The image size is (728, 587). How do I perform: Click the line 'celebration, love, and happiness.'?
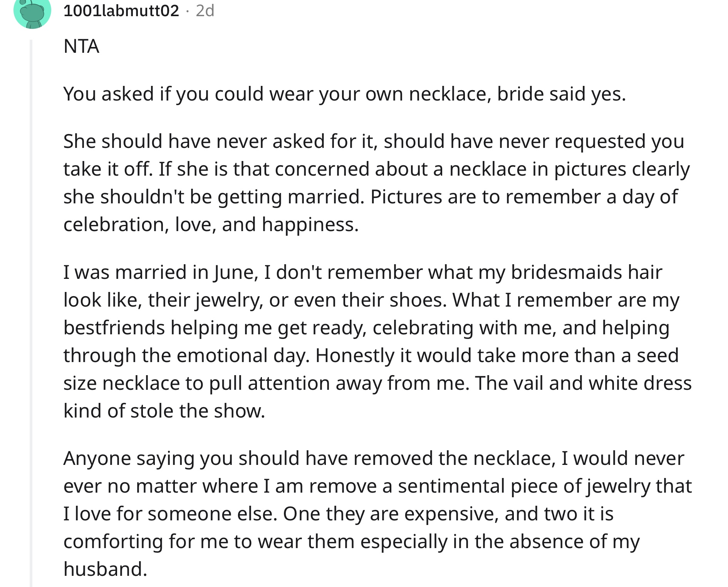(x=211, y=225)
